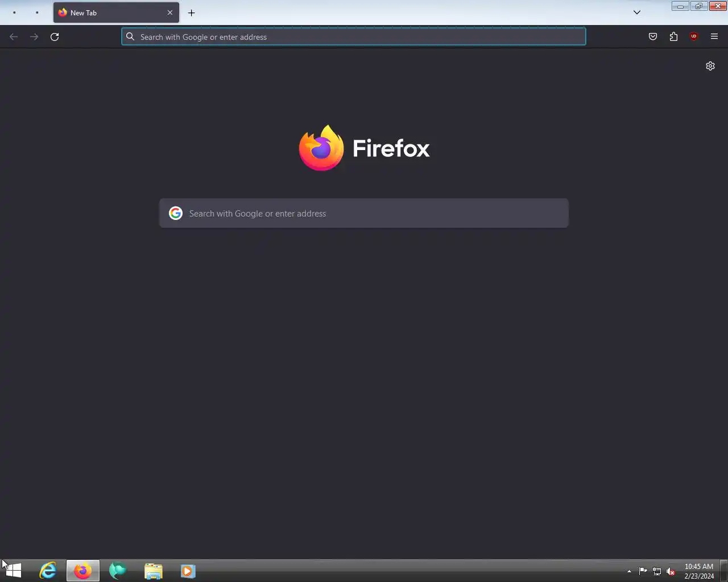Open the clock showing 10:45 AM
The width and height of the screenshot is (728, 582).
click(x=699, y=571)
